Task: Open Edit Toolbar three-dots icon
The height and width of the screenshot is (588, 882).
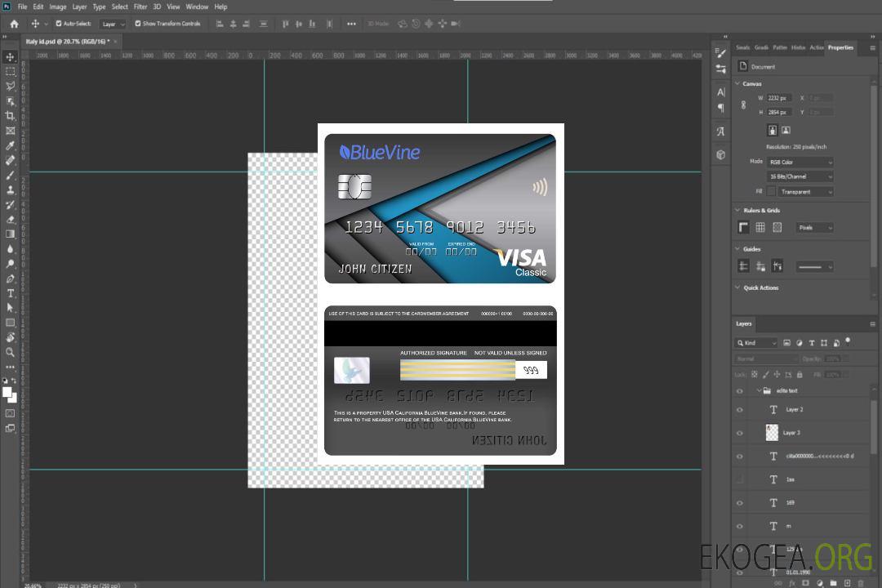Action: coord(10,367)
